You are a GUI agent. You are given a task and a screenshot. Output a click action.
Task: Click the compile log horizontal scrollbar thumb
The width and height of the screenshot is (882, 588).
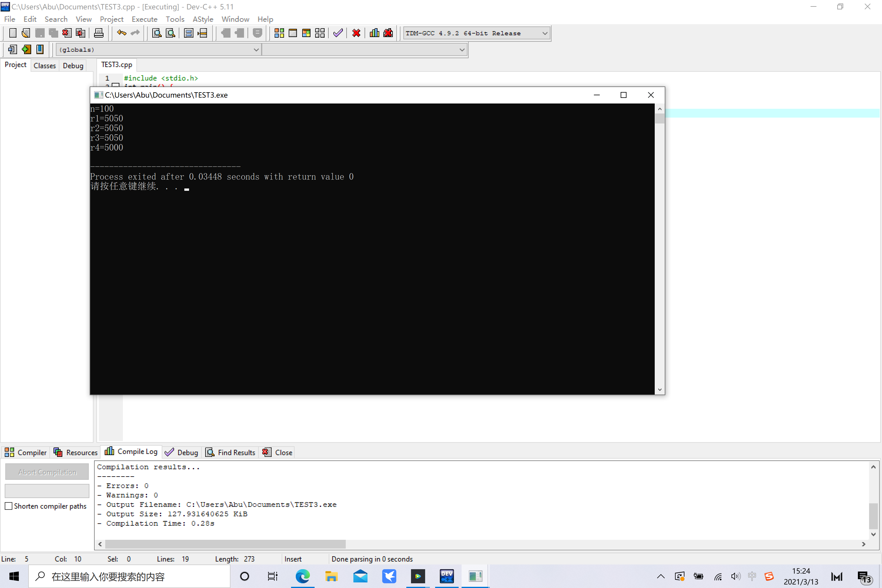click(225, 544)
